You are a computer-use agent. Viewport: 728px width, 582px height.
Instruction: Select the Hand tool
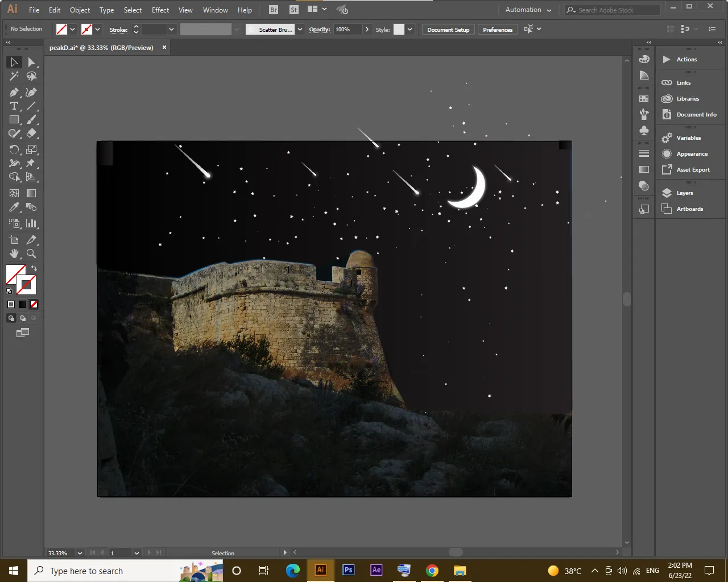(14, 253)
